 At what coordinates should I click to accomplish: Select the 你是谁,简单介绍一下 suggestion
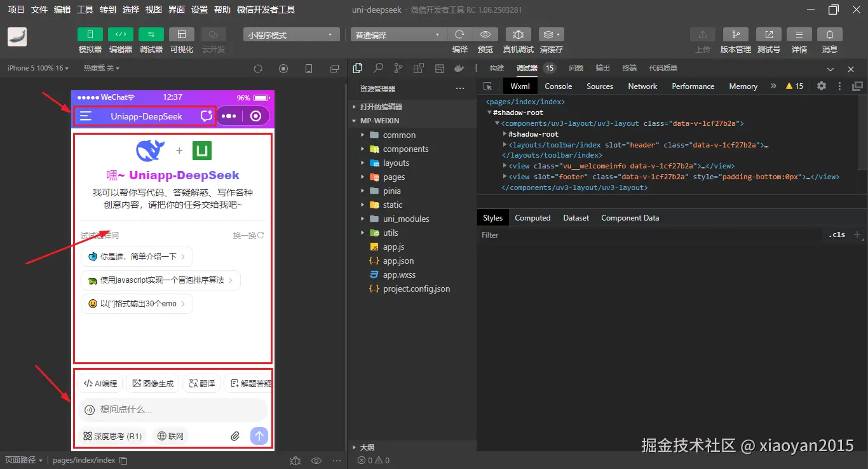coord(137,257)
